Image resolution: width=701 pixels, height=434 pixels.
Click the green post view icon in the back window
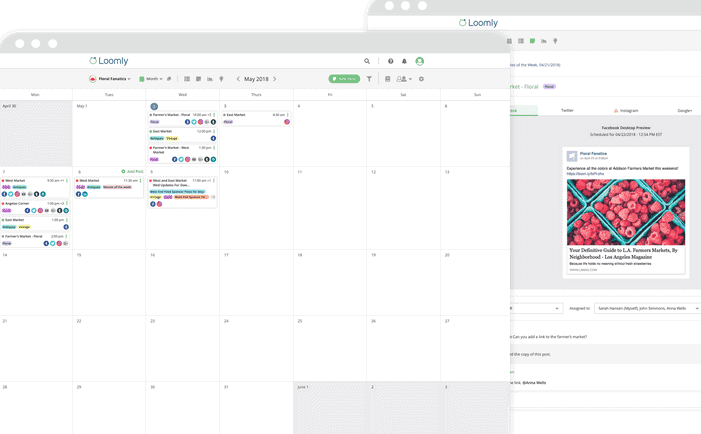pyautogui.click(x=532, y=41)
